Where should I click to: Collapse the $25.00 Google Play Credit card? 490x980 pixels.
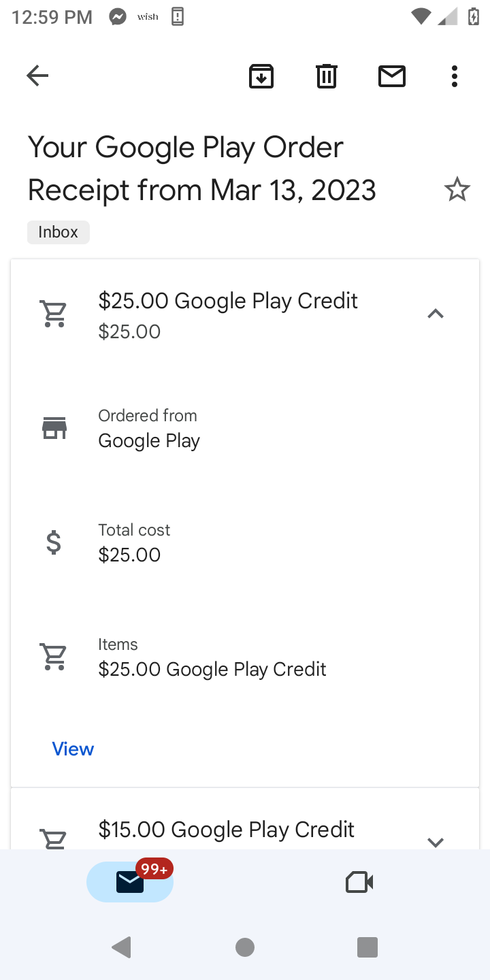[435, 314]
